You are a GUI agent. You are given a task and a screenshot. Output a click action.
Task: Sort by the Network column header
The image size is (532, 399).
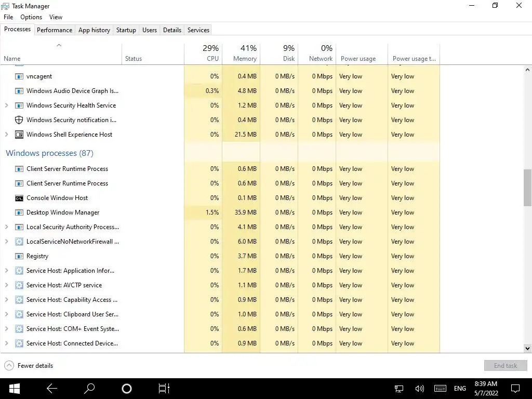coord(317,54)
